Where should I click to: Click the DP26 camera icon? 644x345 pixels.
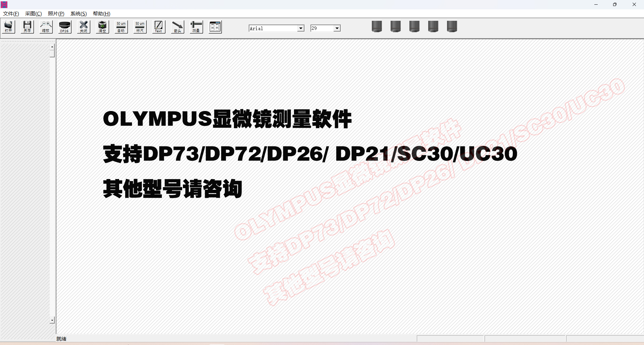pyautogui.click(x=64, y=27)
